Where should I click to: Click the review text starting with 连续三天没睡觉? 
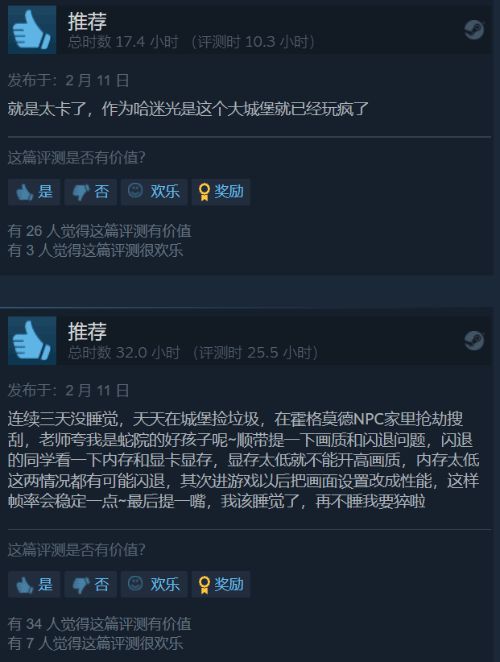(x=244, y=460)
